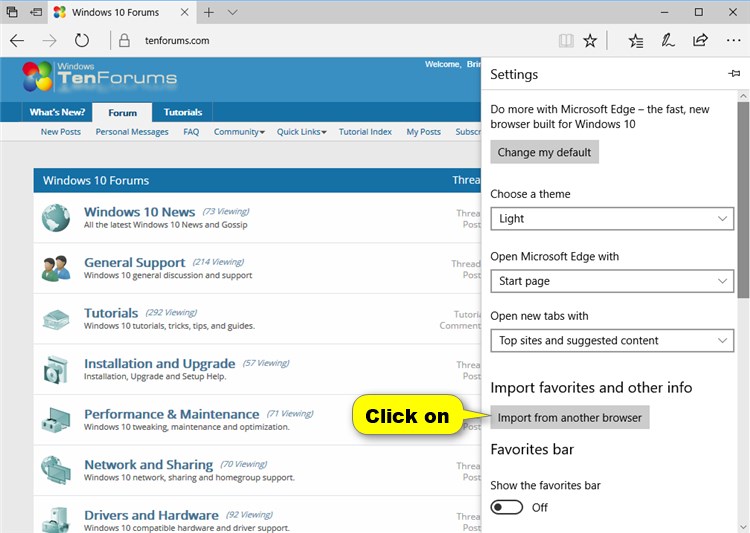The image size is (750, 533).
Task: Open Drivers and Hardware forum link
Action: pos(151,515)
